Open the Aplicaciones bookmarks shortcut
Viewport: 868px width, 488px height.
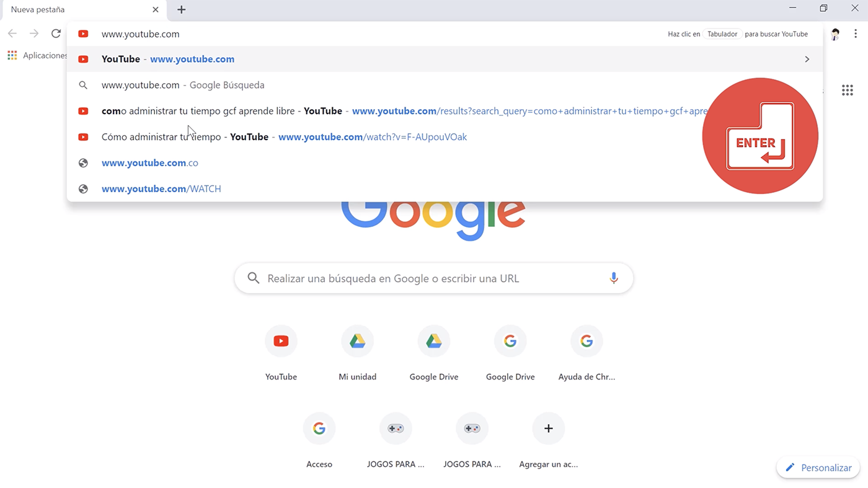pos(37,55)
